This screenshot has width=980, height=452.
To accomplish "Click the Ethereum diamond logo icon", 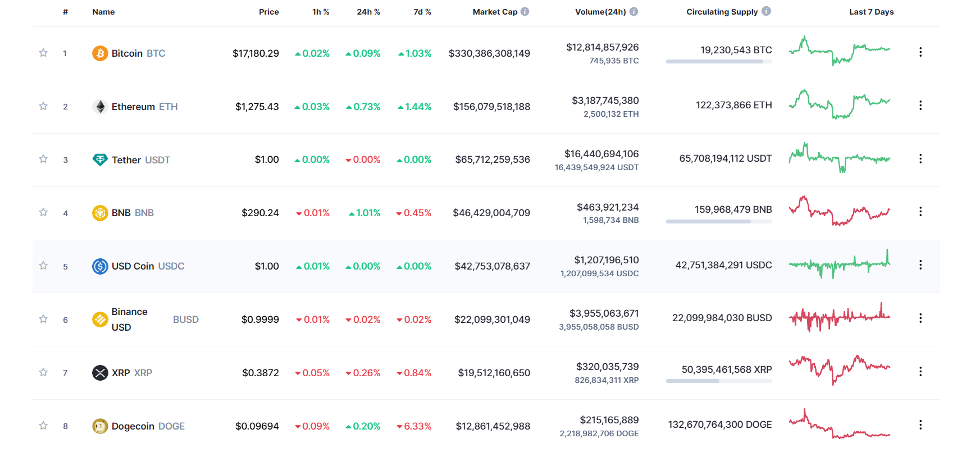I will (x=100, y=107).
